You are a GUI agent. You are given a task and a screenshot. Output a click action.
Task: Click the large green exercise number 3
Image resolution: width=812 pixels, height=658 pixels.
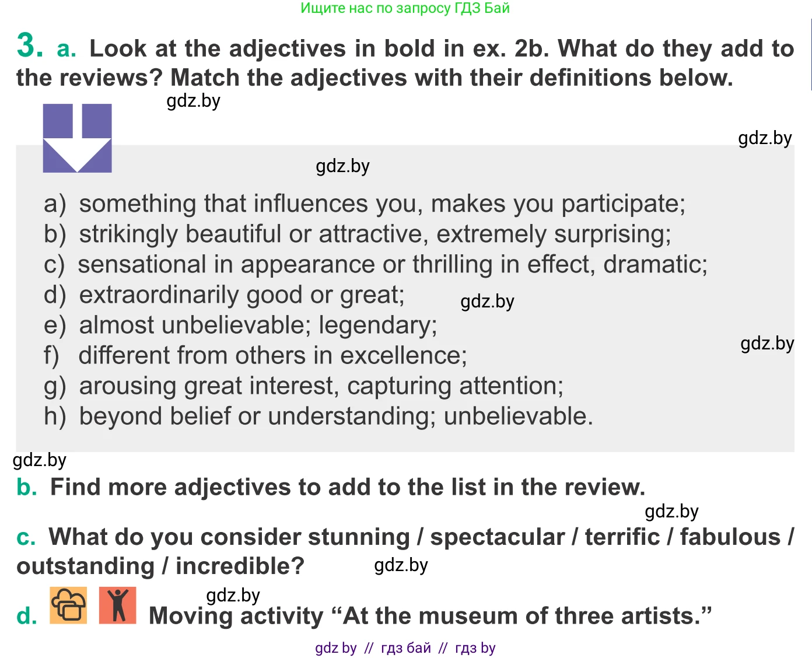pyautogui.click(x=29, y=45)
